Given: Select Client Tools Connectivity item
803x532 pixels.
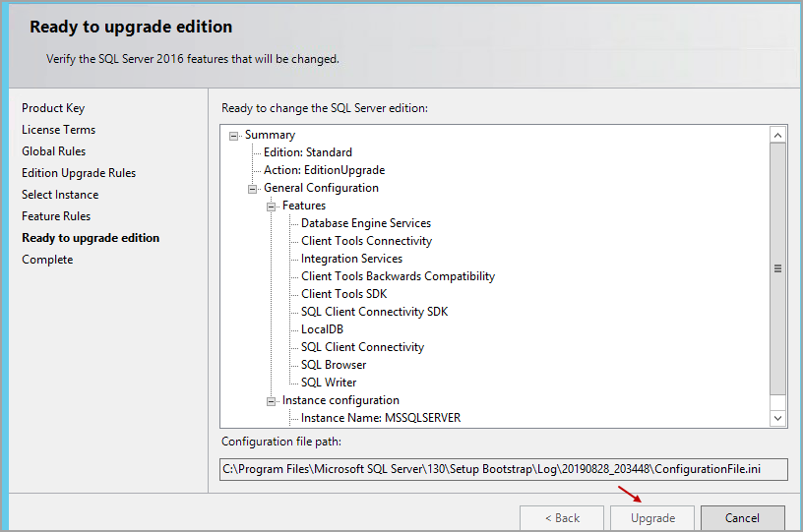Looking at the screenshot, I should [367, 241].
